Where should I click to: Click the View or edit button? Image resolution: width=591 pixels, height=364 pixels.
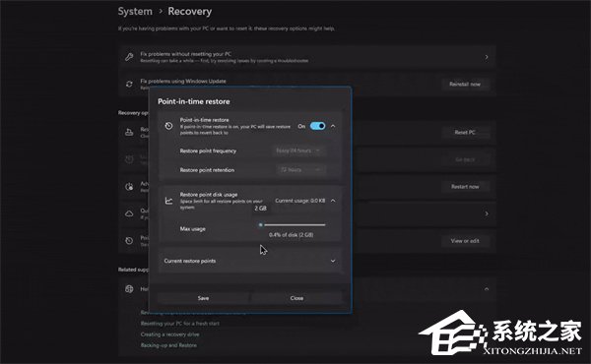465,241
